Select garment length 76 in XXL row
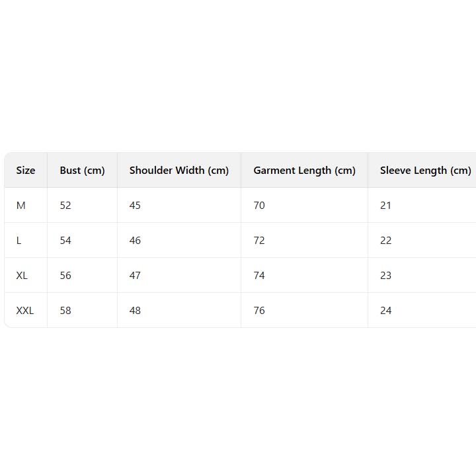Screen dimensions: 476x476 point(259,311)
